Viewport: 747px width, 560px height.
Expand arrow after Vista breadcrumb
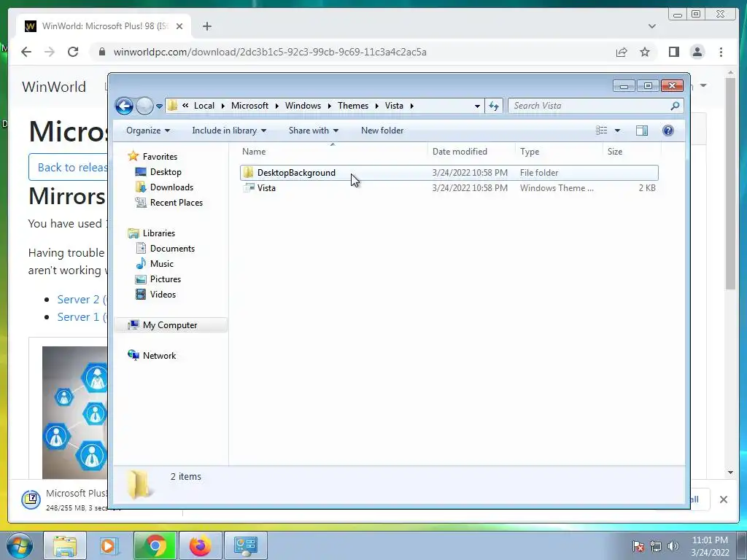412,106
